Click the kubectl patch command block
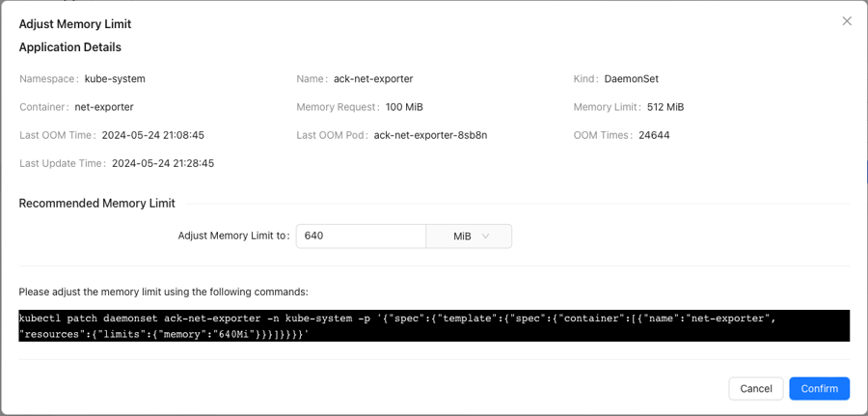Image resolution: width=868 pixels, height=416 pixels. point(434,325)
